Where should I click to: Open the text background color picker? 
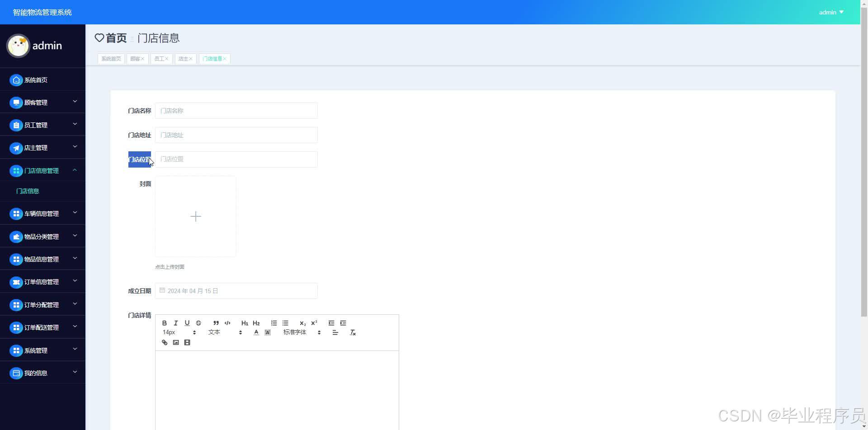click(268, 332)
